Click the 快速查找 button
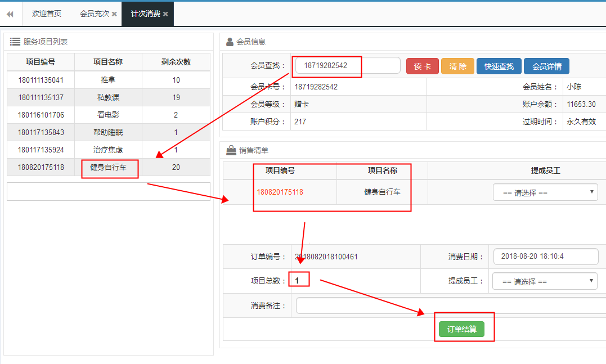The height and width of the screenshot is (364, 606). [x=499, y=66]
